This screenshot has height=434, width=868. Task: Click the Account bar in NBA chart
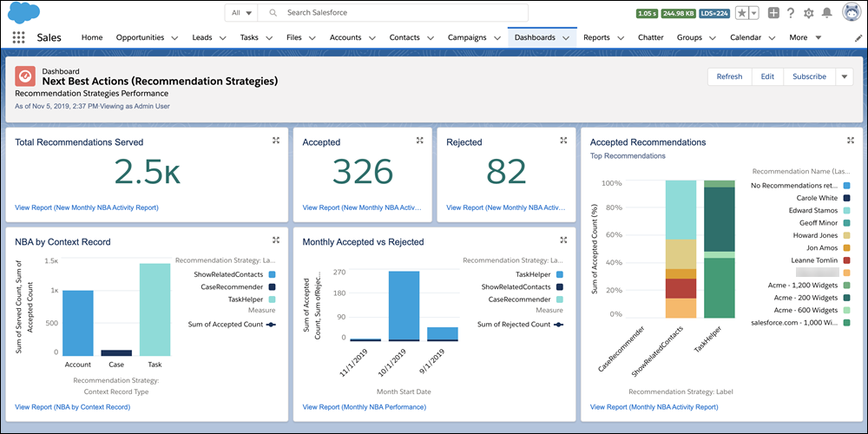78,323
